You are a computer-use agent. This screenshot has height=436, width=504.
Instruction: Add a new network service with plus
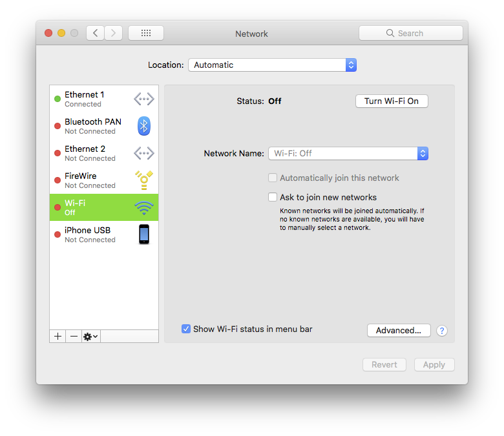tap(58, 337)
